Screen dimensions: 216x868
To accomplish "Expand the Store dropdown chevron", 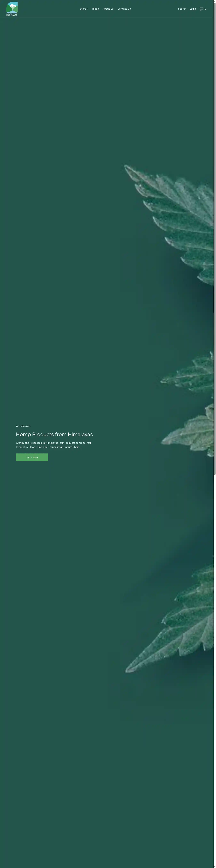I will (x=88, y=9).
